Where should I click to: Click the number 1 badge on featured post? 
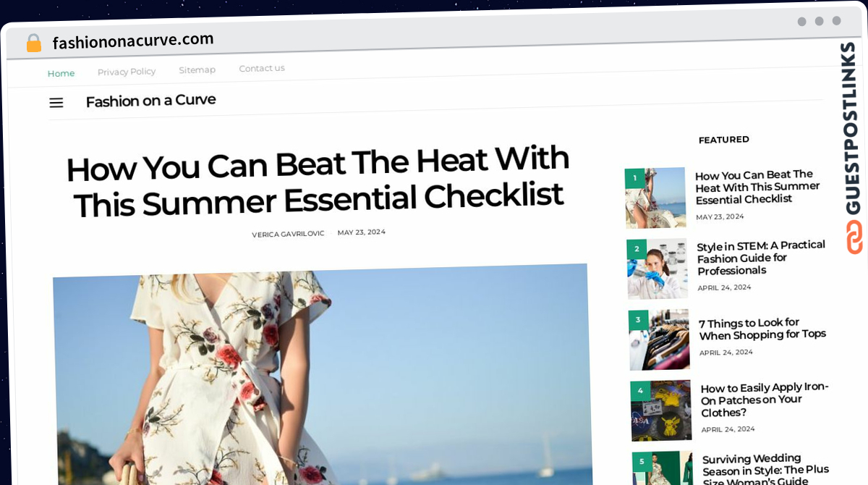click(634, 177)
